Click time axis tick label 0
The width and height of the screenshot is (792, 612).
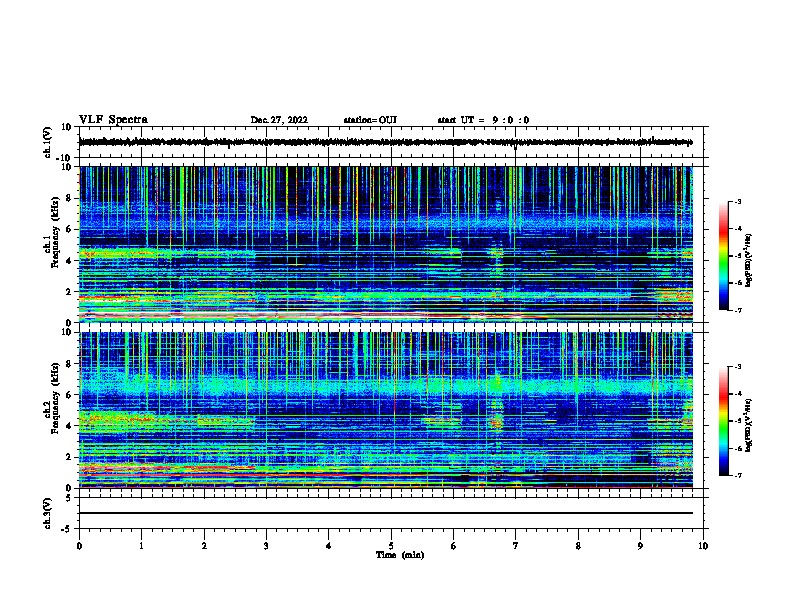click(x=79, y=546)
